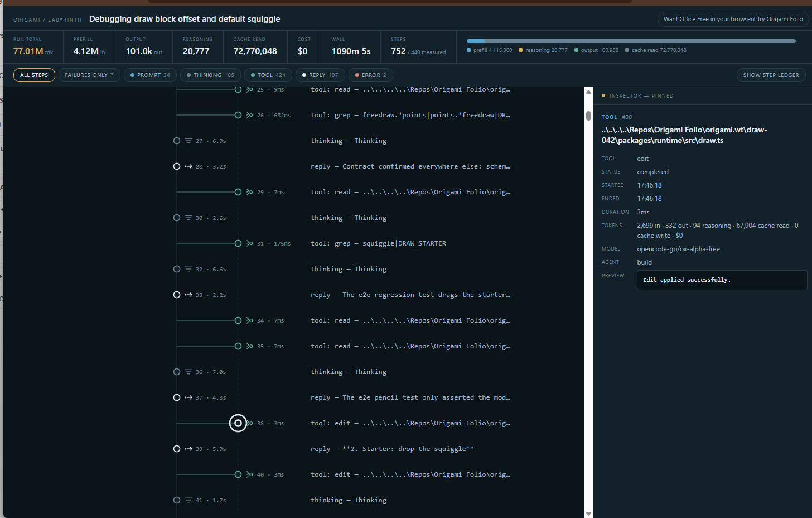Open step 30 thinking row text
The image size is (812, 518).
point(349,218)
